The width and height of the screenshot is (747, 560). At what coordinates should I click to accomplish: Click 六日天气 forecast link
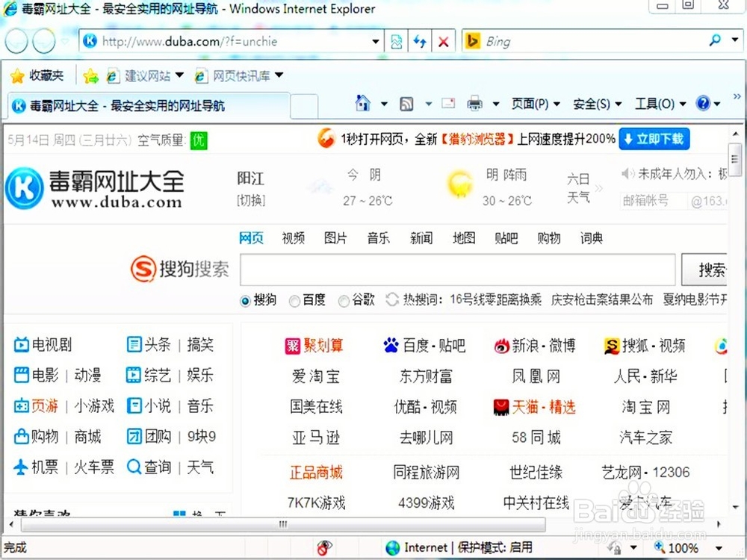tap(578, 188)
